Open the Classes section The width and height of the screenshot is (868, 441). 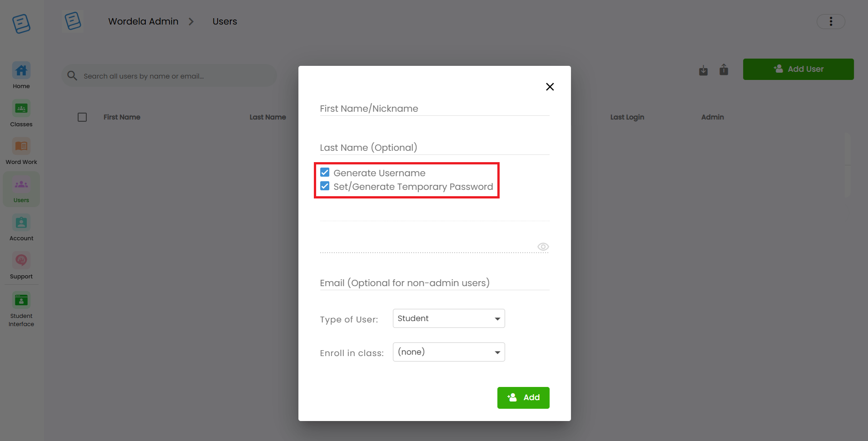click(21, 114)
